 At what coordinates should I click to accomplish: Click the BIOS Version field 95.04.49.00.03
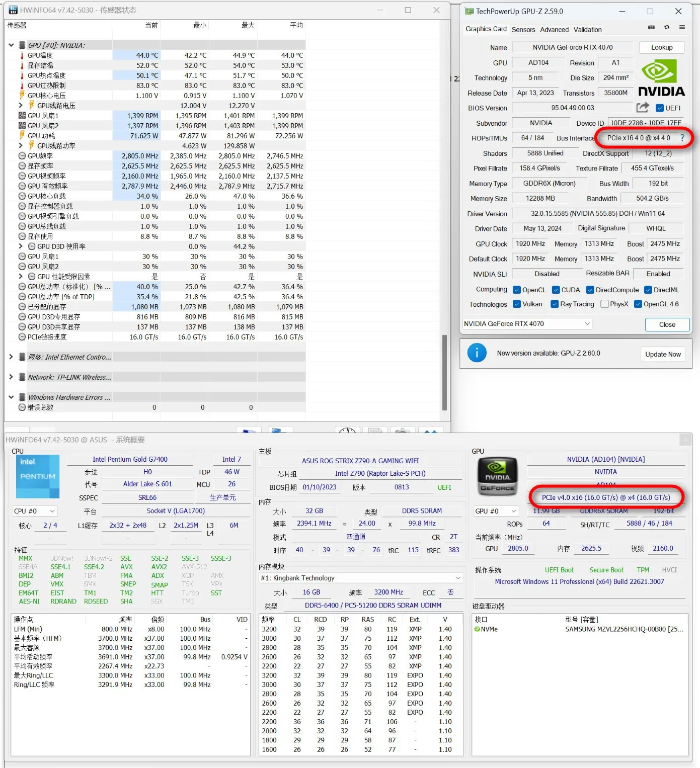click(573, 108)
